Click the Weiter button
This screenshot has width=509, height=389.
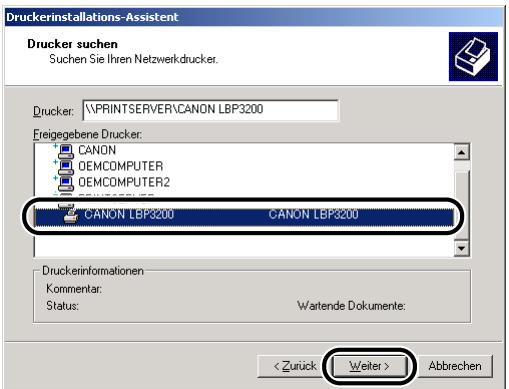(x=369, y=366)
